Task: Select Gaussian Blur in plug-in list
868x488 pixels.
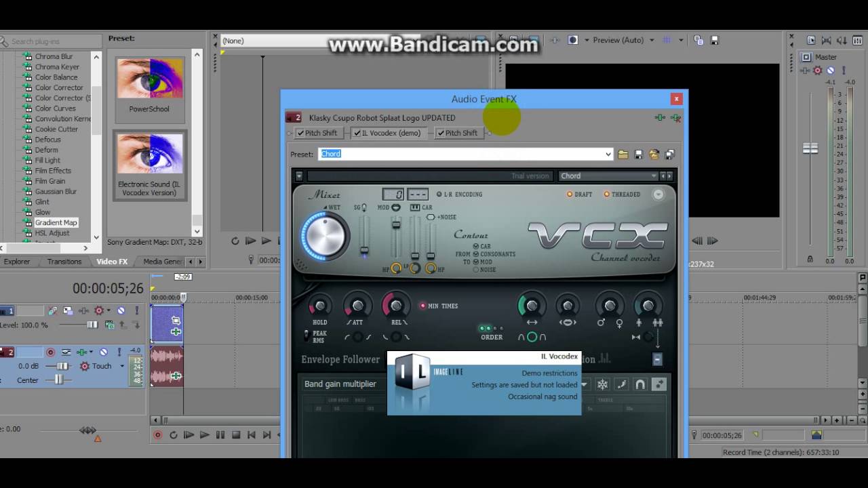Action: point(56,192)
